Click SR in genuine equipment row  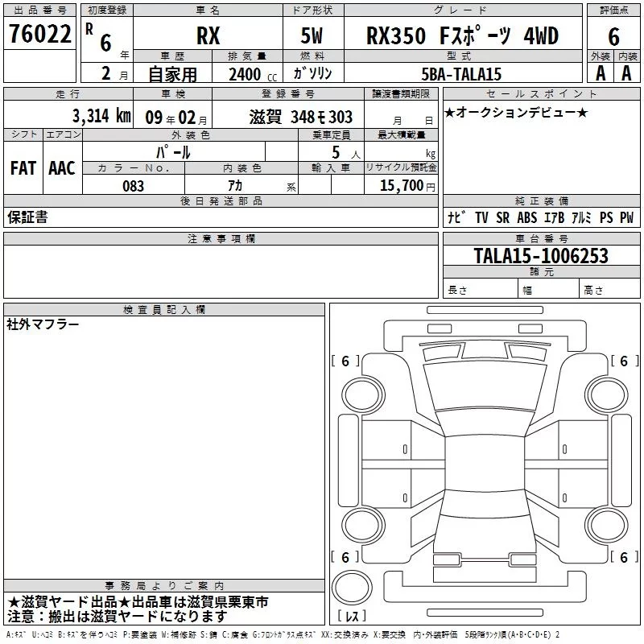point(502,217)
